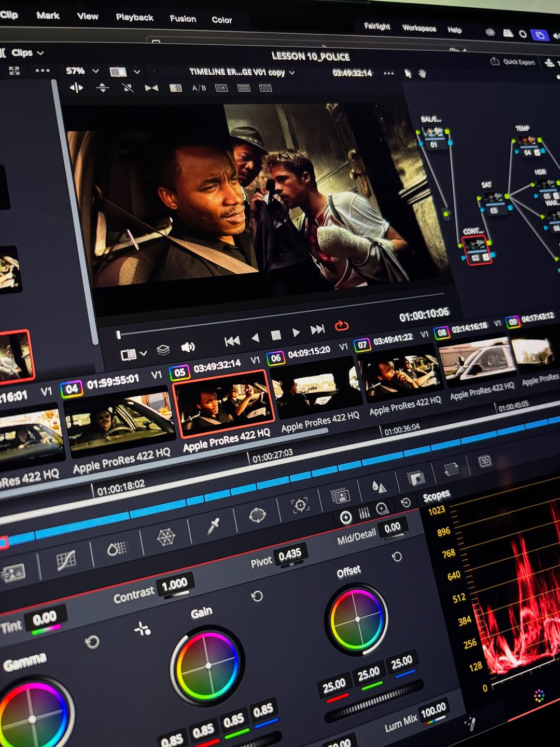Click the layers icon beside the speaker
Image resolution: width=560 pixels, height=747 pixels.
click(163, 350)
